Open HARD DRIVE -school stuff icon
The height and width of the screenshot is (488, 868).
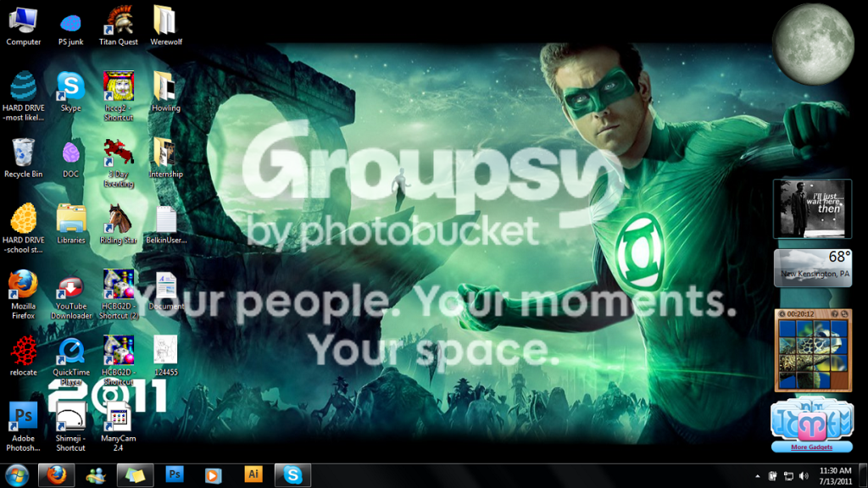23,229
